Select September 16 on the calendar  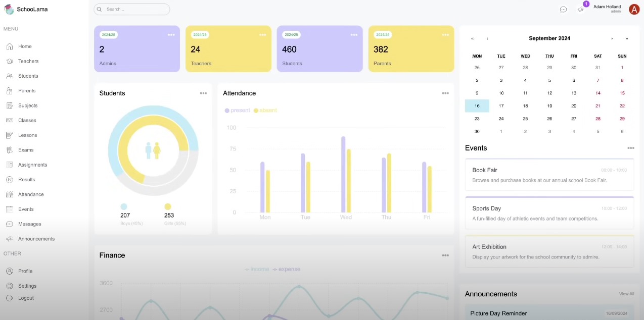click(477, 106)
